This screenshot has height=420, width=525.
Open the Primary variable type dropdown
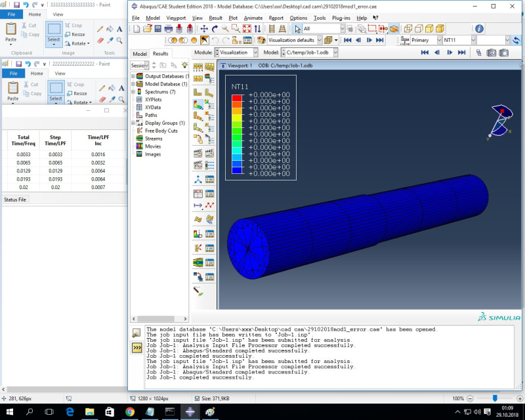pos(439,40)
